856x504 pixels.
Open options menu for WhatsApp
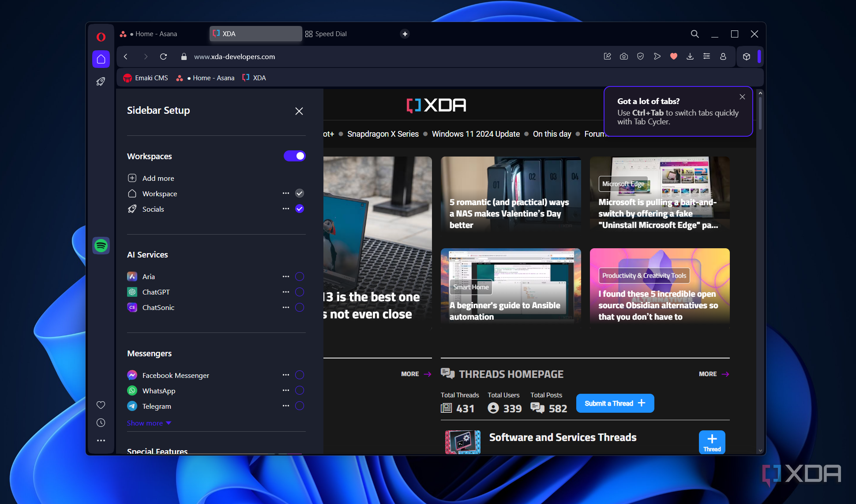coord(286,390)
